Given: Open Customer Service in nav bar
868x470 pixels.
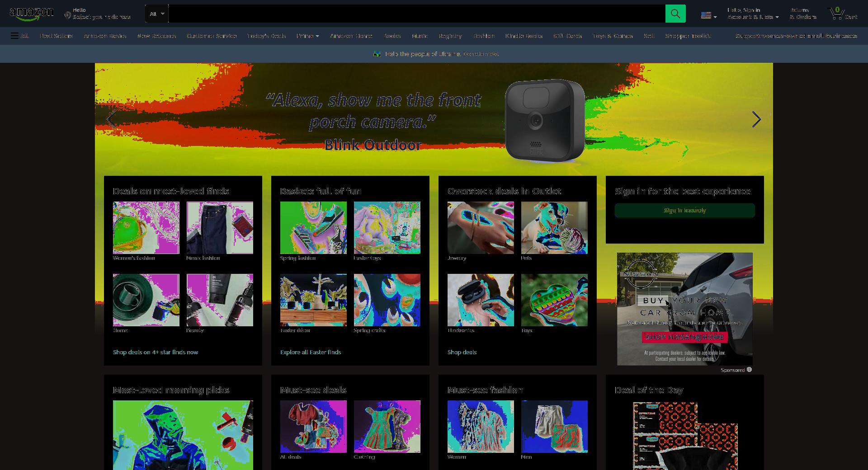Looking at the screenshot, I should 212,36.
